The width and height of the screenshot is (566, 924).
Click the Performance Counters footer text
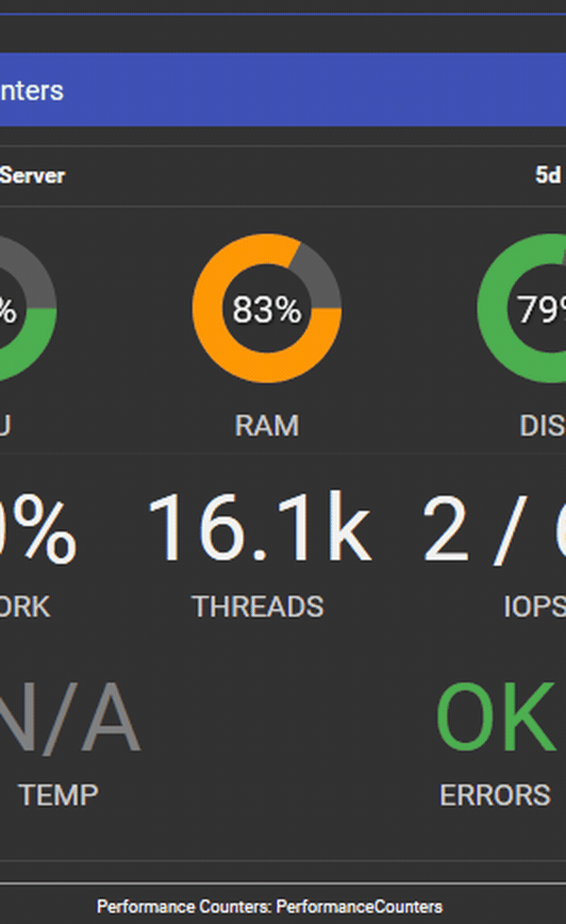pyautogui.click(x=270, y=906)
